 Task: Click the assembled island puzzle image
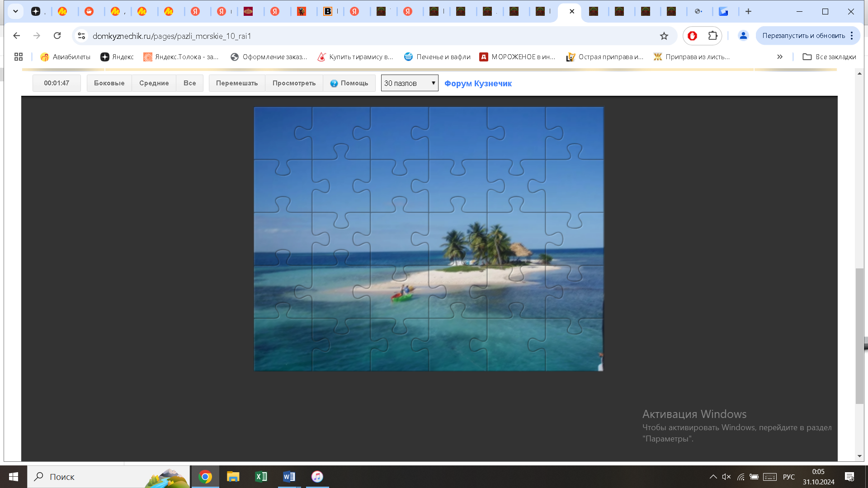pyautogui.click(x=429, y=239)
